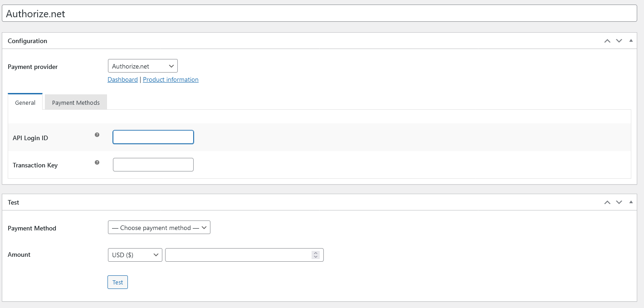Click the Payment provider label
Image resolution: width=644 pixels, height=308 pixels.
pos(33,67)
